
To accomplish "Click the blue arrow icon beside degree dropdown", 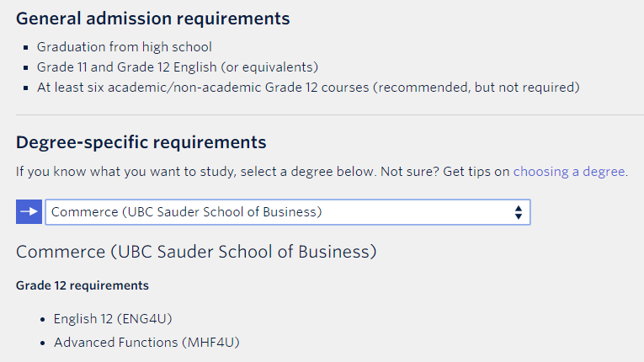I will (29, 212).
